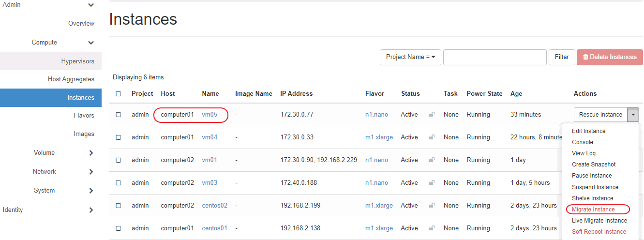Toggle the select-all checkbox in table header
Viewport: 644px width, 240px height.
coord(119,94)
